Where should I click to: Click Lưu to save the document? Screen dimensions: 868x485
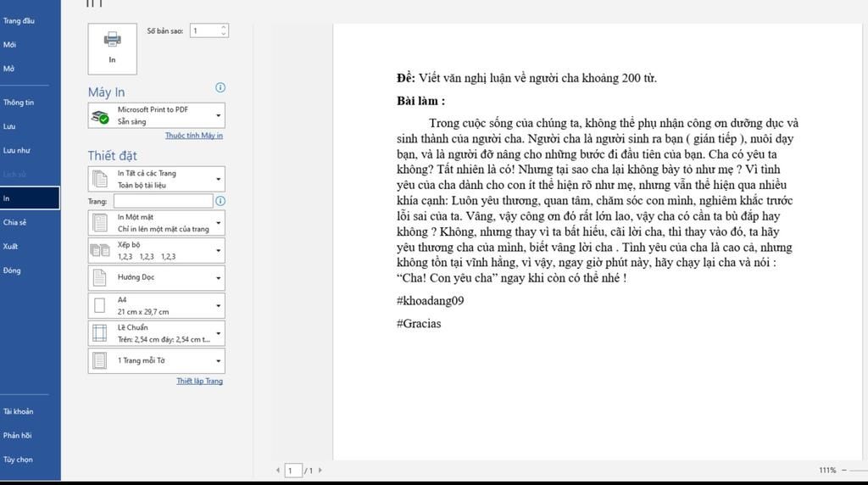8,126
